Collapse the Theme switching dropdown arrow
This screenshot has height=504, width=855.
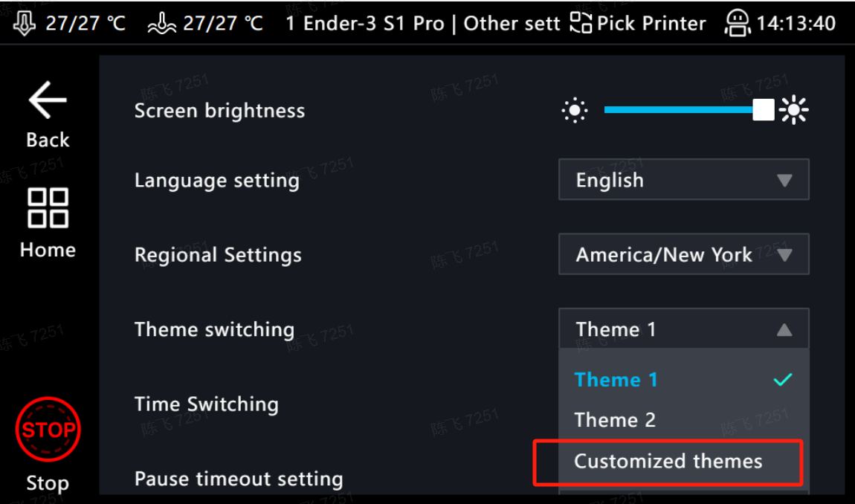pyautogui.click(x=784, y=329)
